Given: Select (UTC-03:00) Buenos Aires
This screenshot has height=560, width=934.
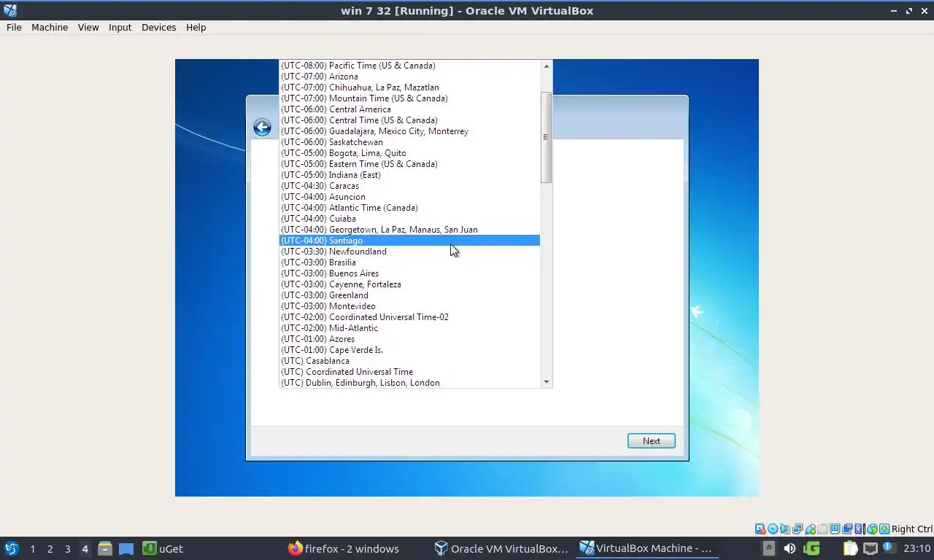Looking at the screenshot, I should pyautogui.click(x=409, y=273).
